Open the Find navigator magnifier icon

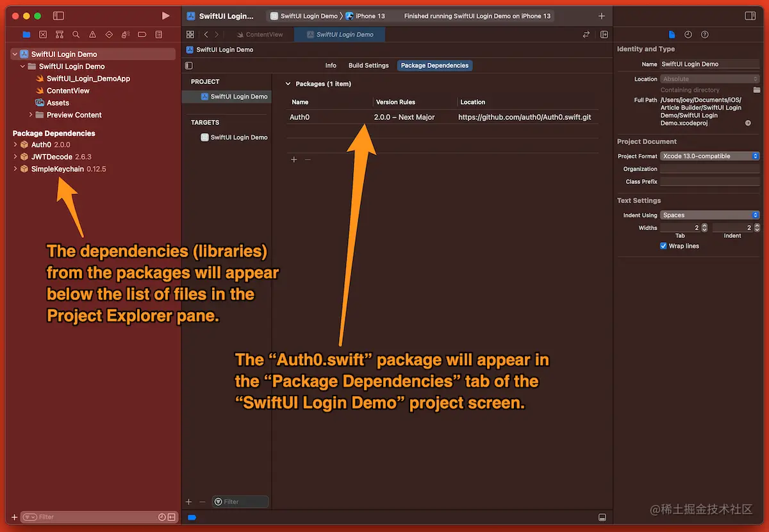tap(76, 35)
